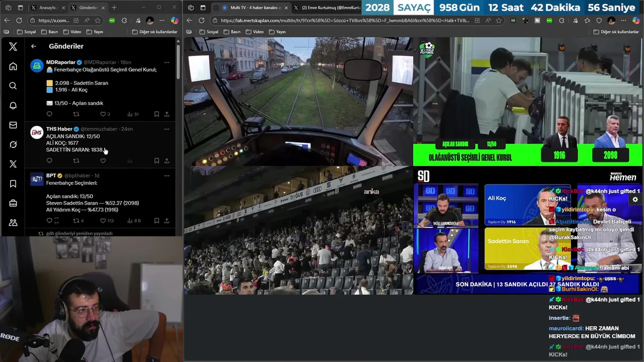Open Copilot in right browser toolbar
The image size is (644, 362).
[x=637, y=20]
